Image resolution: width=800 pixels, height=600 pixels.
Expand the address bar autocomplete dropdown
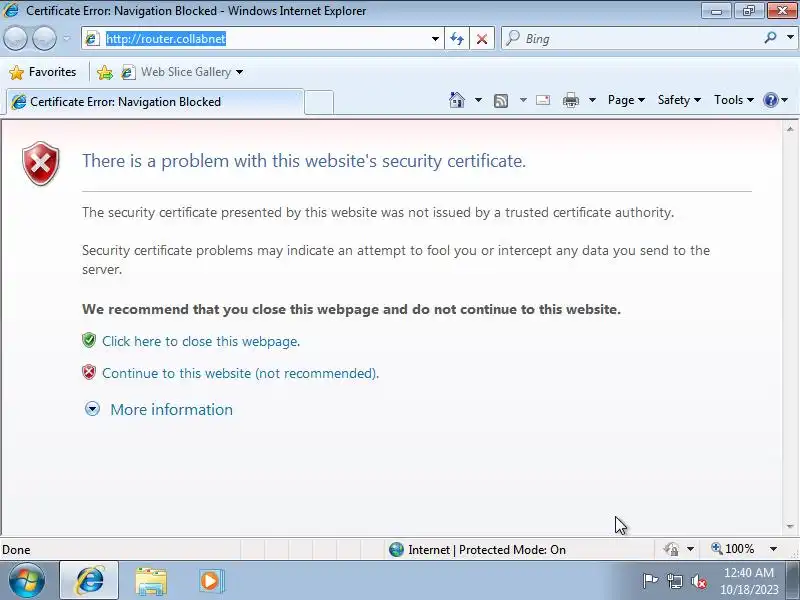pyautogui.click(x=435, y=39)
